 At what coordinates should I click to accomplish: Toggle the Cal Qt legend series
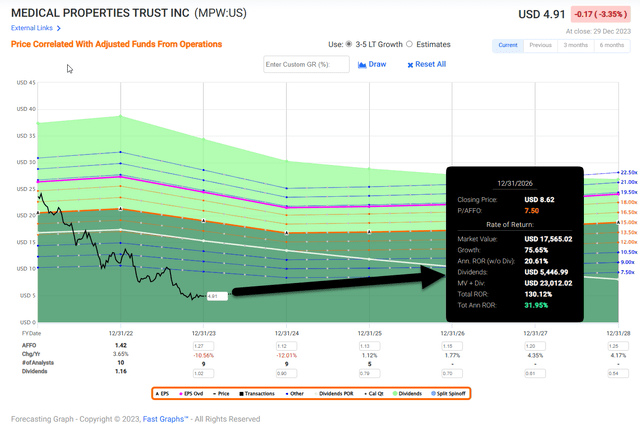coord(374,394)
